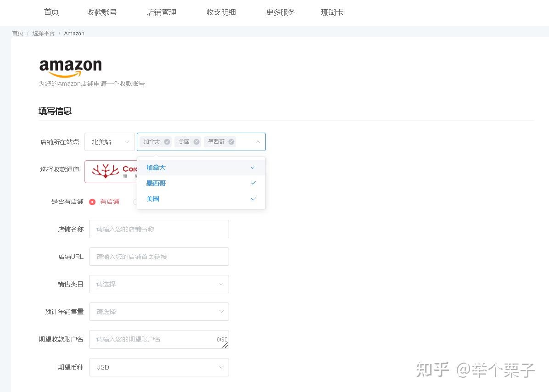The width and height of the screenshot is (549, 392).
Task: Open 更多服务 in the top navigation
Action: (280, 12)
